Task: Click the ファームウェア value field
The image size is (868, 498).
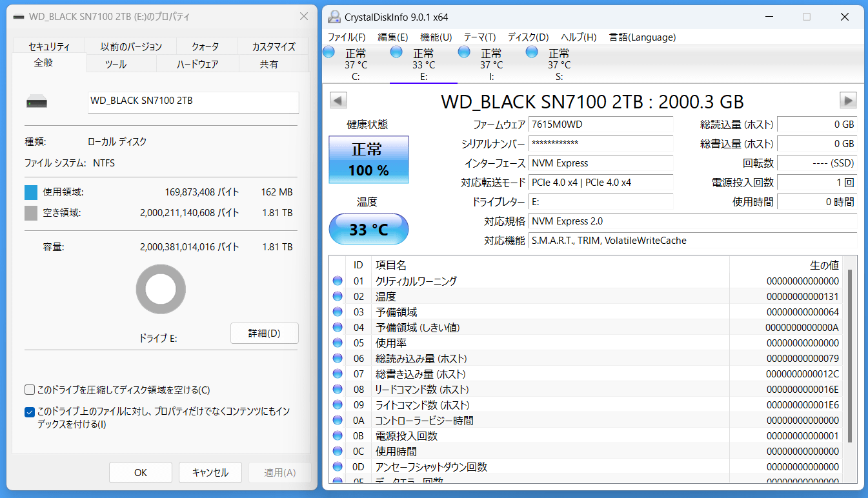Action: pos(601,124)
